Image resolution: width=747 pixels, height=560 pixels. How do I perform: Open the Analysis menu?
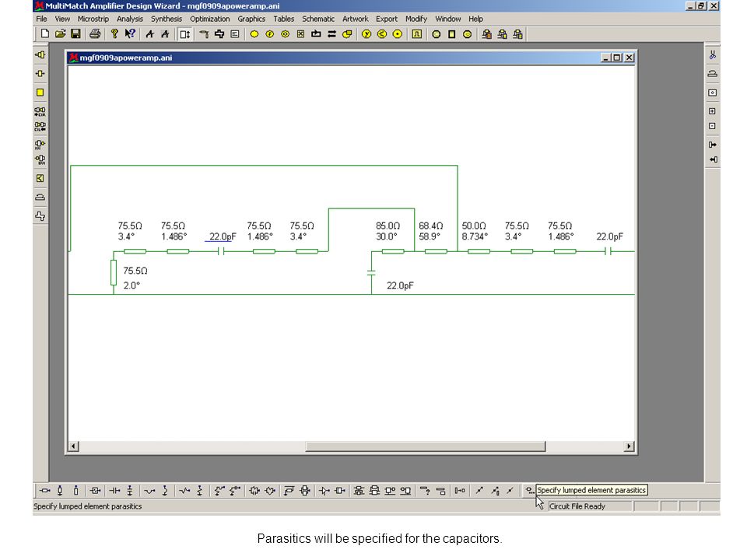coord(130,19)
